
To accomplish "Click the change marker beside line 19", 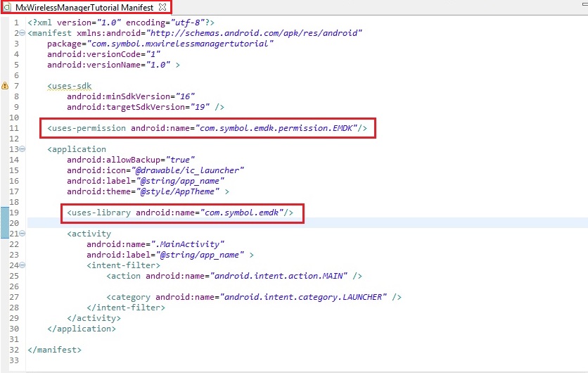I will coord(4,213).
